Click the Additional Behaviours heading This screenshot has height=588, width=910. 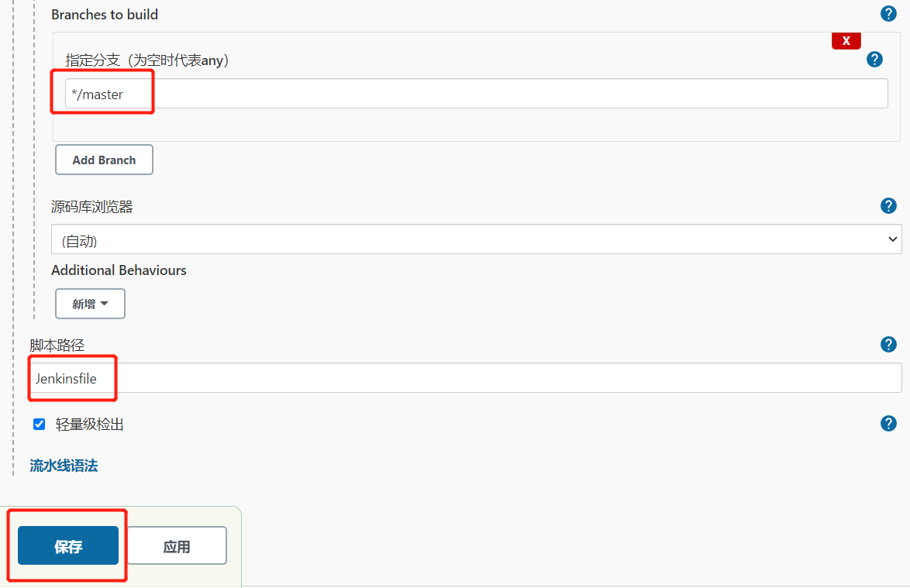coord(119,270)
